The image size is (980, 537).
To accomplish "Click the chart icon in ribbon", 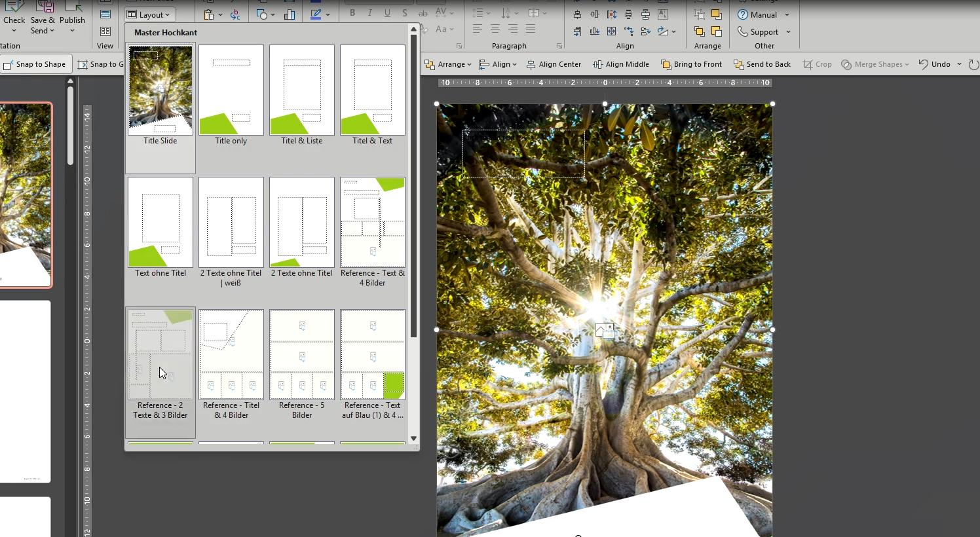I will point(290,14).
